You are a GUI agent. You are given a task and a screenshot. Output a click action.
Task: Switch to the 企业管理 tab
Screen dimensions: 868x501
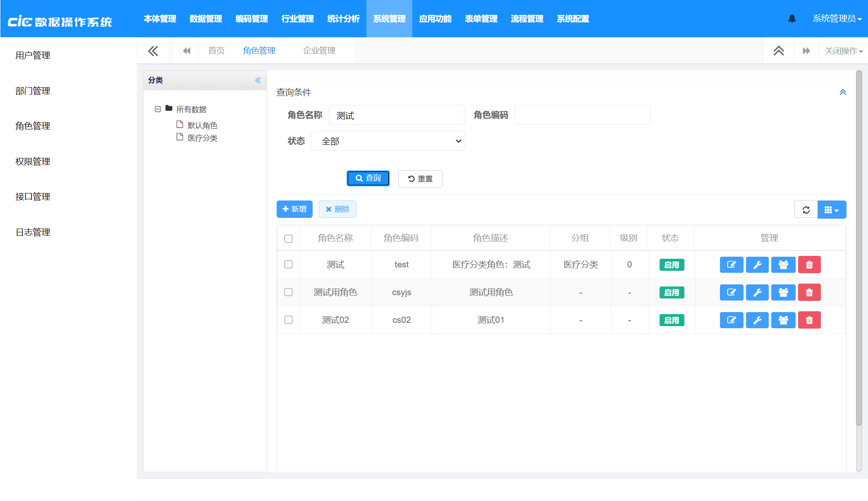click(x=319, y=51)
